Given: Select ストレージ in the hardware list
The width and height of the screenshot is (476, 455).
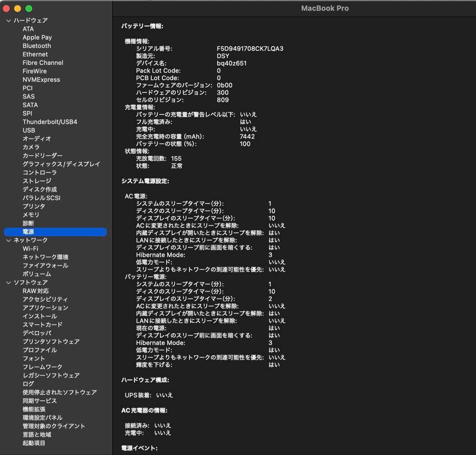Looking at the screenshot, I should (37, 181).
